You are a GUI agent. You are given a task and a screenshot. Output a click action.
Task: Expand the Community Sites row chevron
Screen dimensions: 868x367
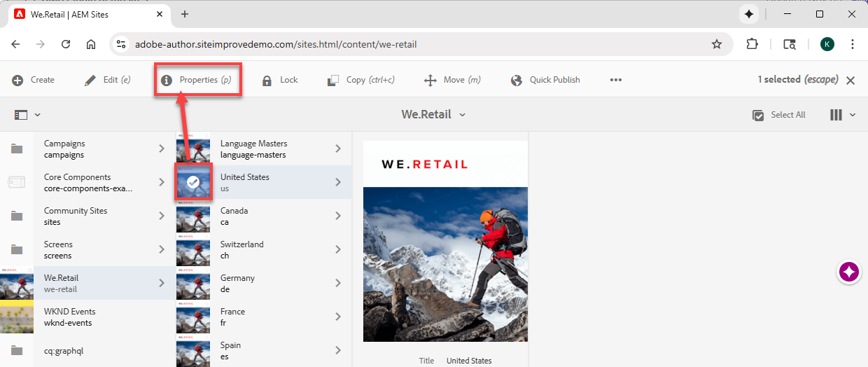click(162, 216)
